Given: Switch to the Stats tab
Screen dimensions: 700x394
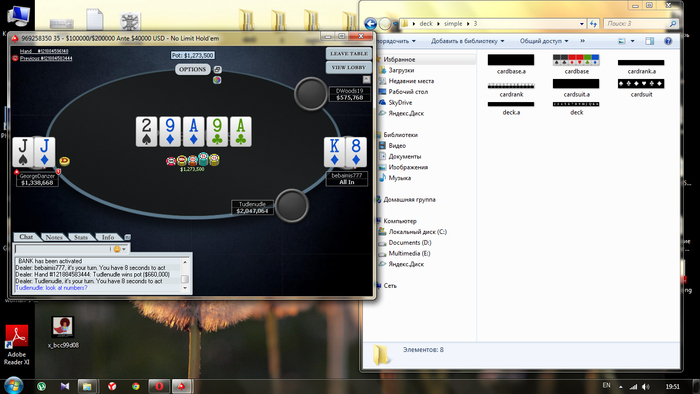Looking at the screenshot, I should [x=81, y=237].
